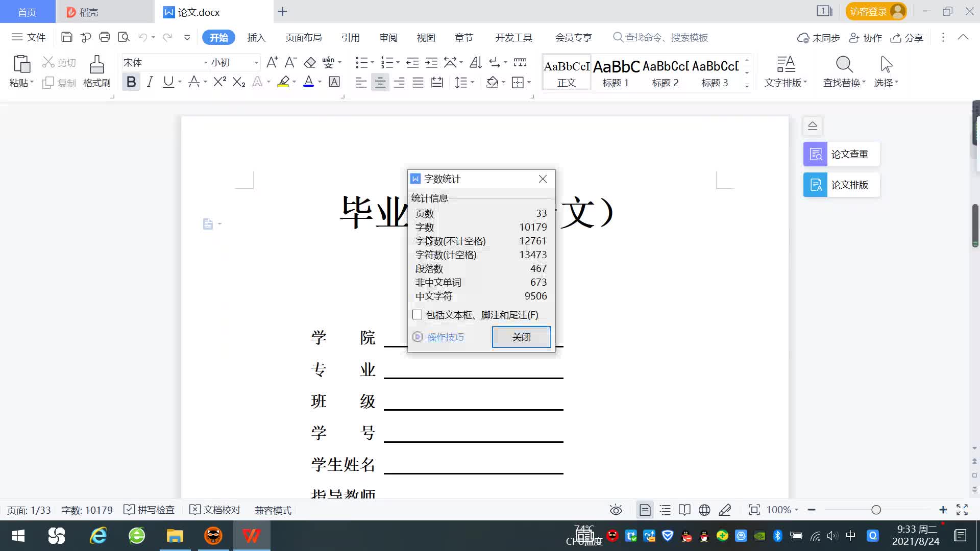The width and height of the screenshot is (980, 551).
Task: Click the 论文查重 sidebar icon
Action: 815,154
